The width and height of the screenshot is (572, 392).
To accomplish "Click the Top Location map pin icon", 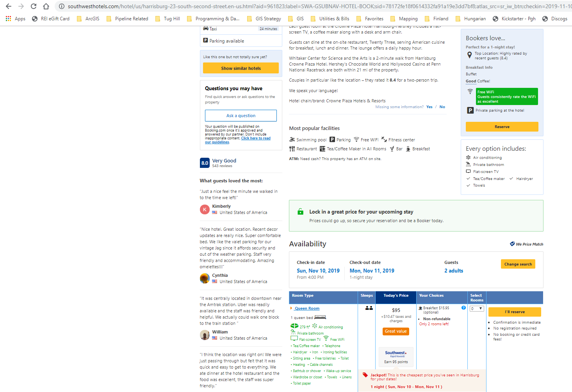I will 469,55.
